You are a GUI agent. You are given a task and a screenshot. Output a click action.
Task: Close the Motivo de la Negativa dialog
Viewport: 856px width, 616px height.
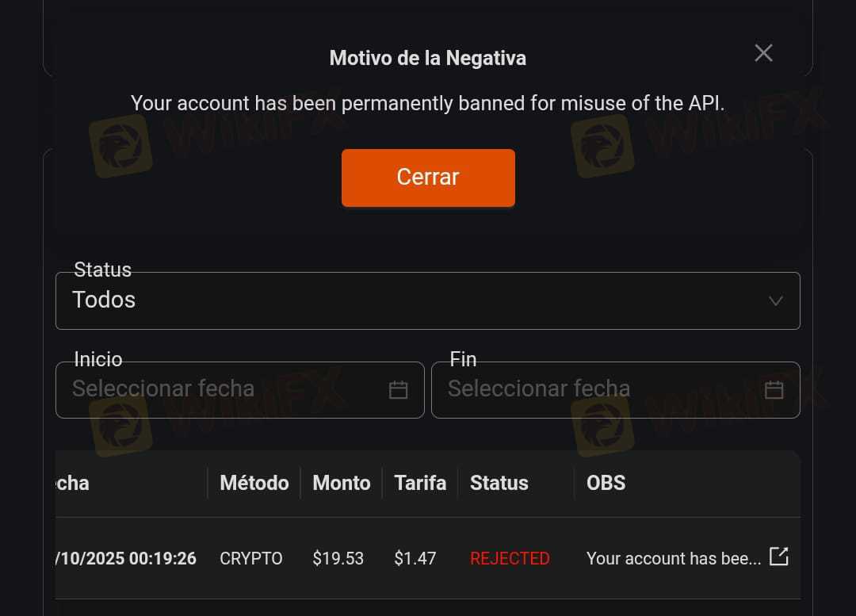pyautogui.click(x=763, y=53)
